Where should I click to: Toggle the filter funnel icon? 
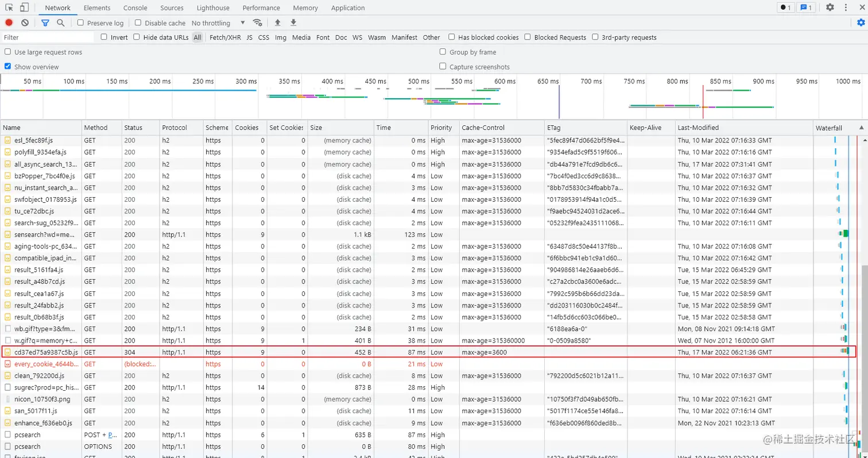(x=45, y=23)
